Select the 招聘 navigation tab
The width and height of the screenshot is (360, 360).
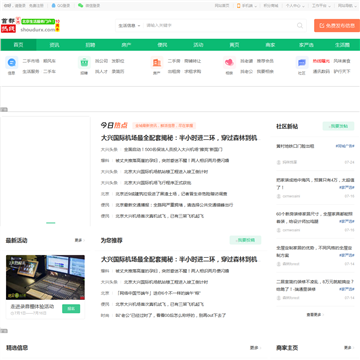tap(90, 45)
